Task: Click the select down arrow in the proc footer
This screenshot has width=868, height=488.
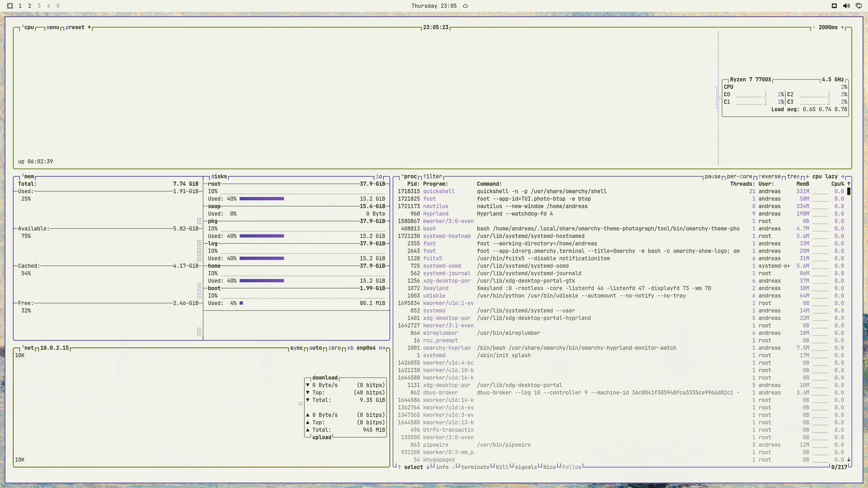Action: pos(428,467)
